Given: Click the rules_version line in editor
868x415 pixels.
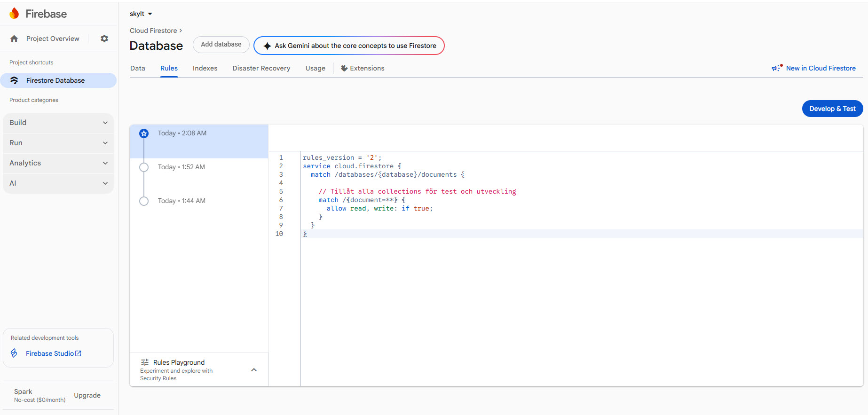Looking at the screenshot, I should [x=342, y=158].
